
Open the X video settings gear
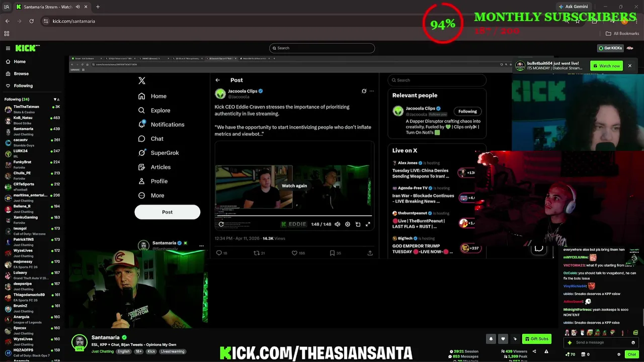click(347, 224)
